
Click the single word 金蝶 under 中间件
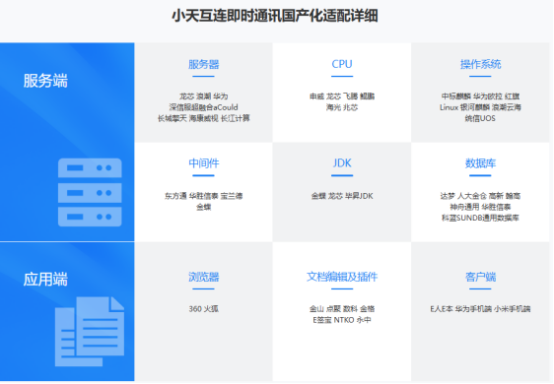click(x=204, y=207)
